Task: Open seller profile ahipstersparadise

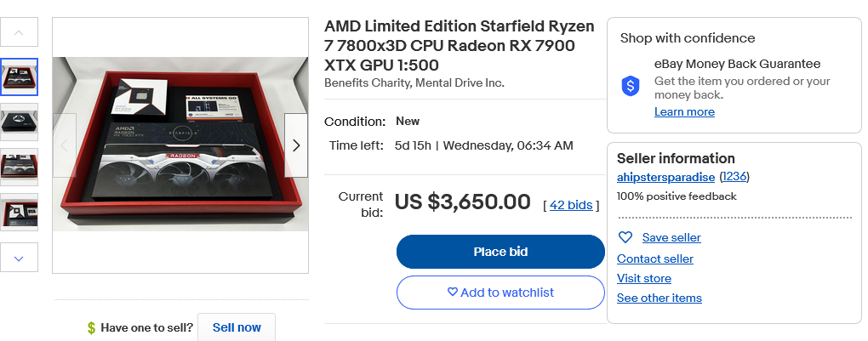Action: pyautogui.click(x=665, y=177)
